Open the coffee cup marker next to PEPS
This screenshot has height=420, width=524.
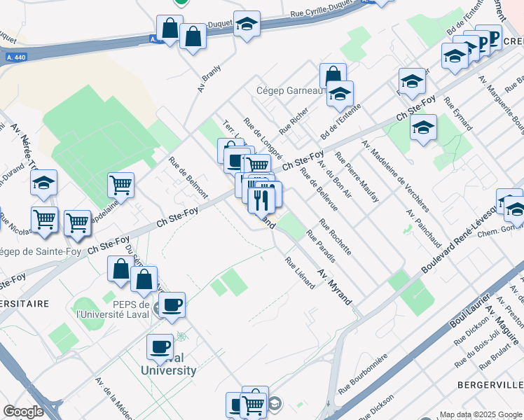point(172,306)
